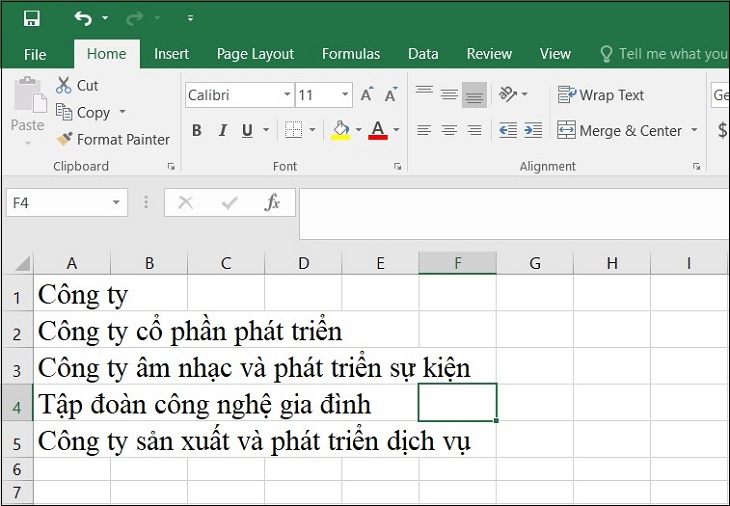
Task: Toggle Underline formatting
Action: pyautogui.click(x=247, y=130)
